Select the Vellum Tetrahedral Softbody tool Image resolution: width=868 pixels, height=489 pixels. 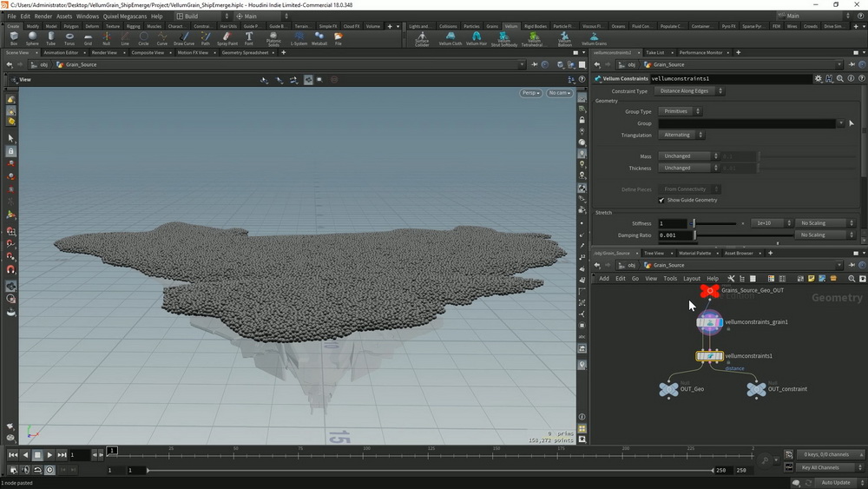[533, 39]
